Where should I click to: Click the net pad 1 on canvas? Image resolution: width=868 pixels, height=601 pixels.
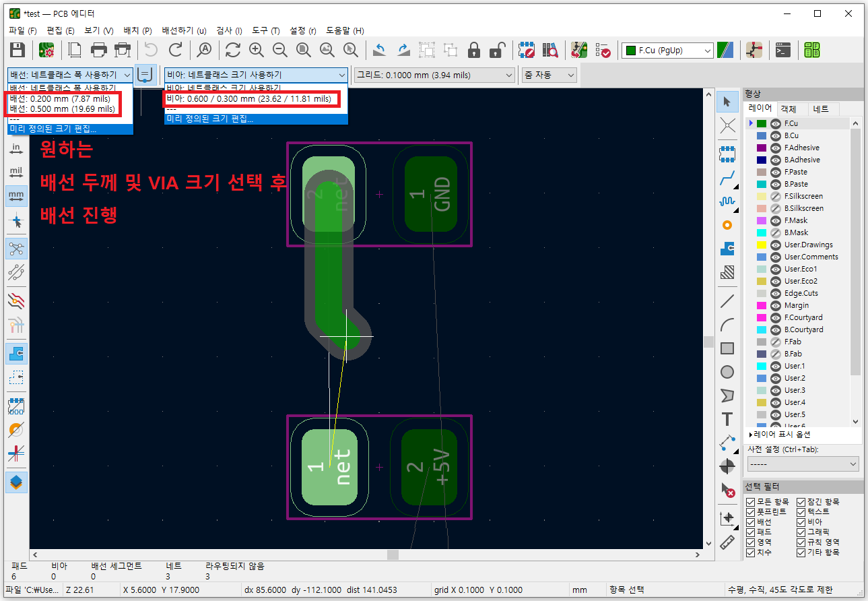coord(330,467)
